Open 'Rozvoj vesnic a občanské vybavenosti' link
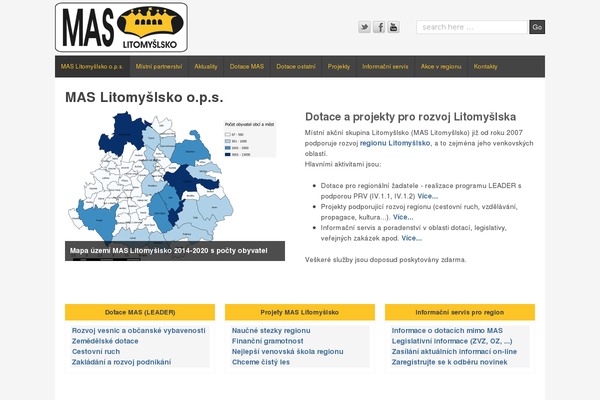This screenshot has width=600, height=400. pos(139,331)
